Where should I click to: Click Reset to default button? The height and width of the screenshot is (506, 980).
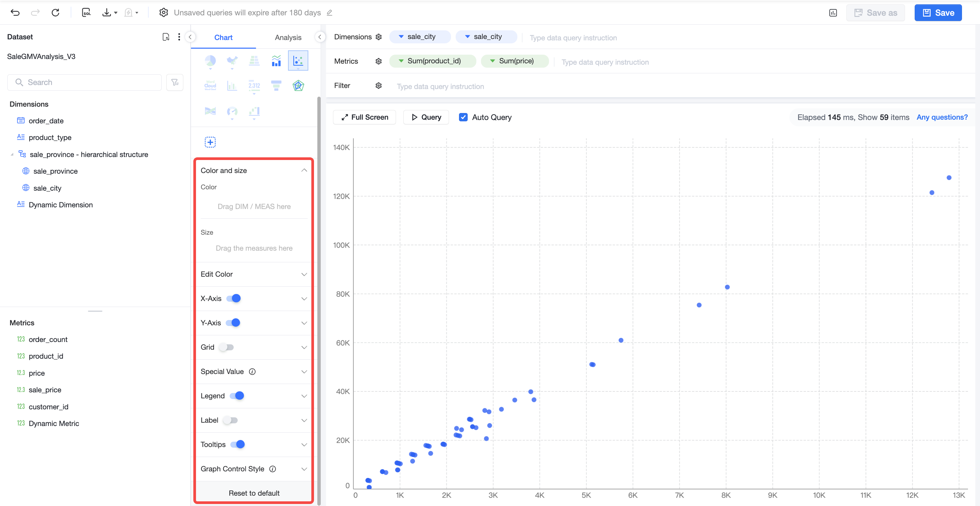[x=253, y=493]
